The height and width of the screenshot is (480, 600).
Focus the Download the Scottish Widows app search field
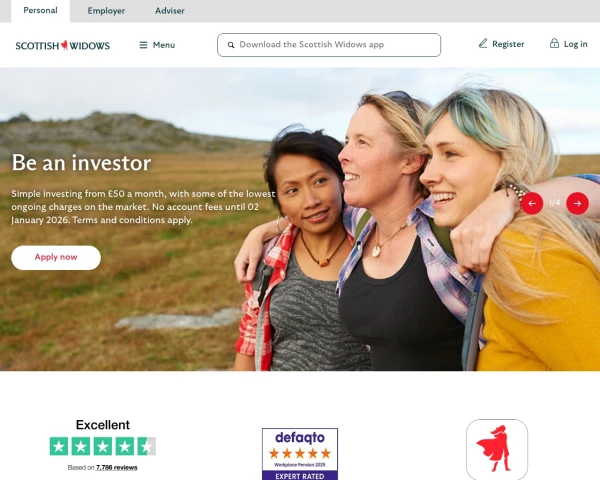tap(329, 45)
